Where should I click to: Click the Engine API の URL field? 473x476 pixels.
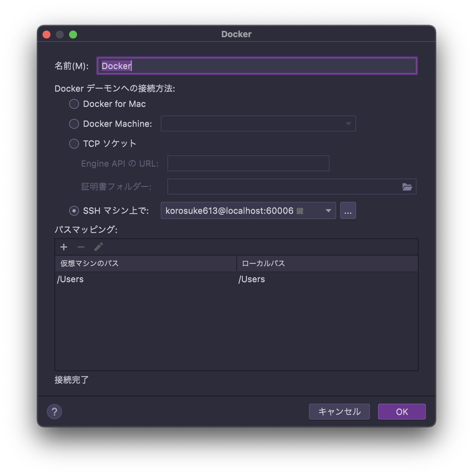(x=248, y=163)
